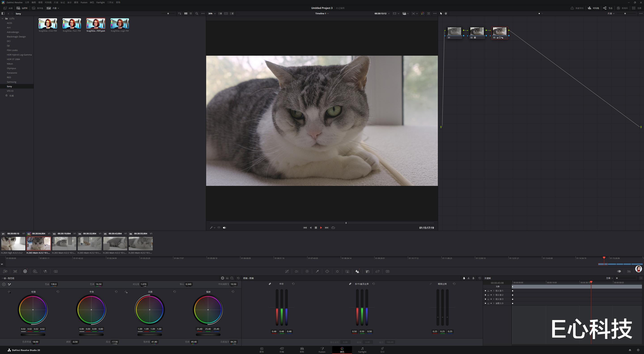Click the LUT库 panel button
The image size is (644, 354).
[22, 8]
